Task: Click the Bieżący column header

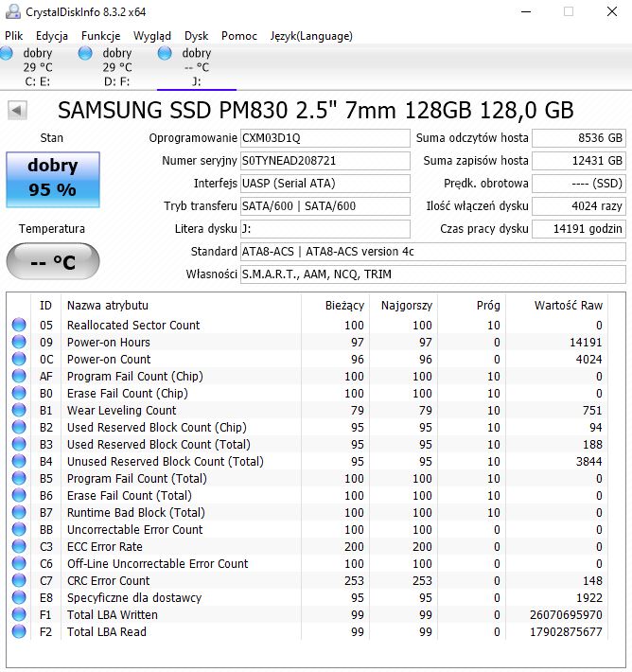Action: pos(344,306)
